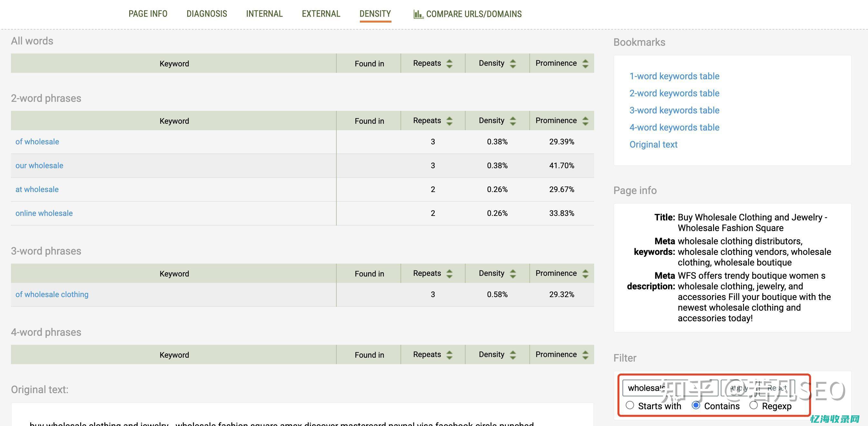Sort 4-word phrases by Density arrows
Screen dimensions: 868x426
coord(513,354)
